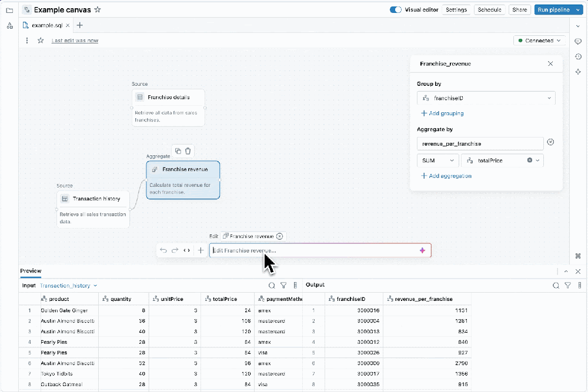Viewport: 588px width, 392px height.
Task: Open version history icon in right sidebar
Action: [578, 56]
